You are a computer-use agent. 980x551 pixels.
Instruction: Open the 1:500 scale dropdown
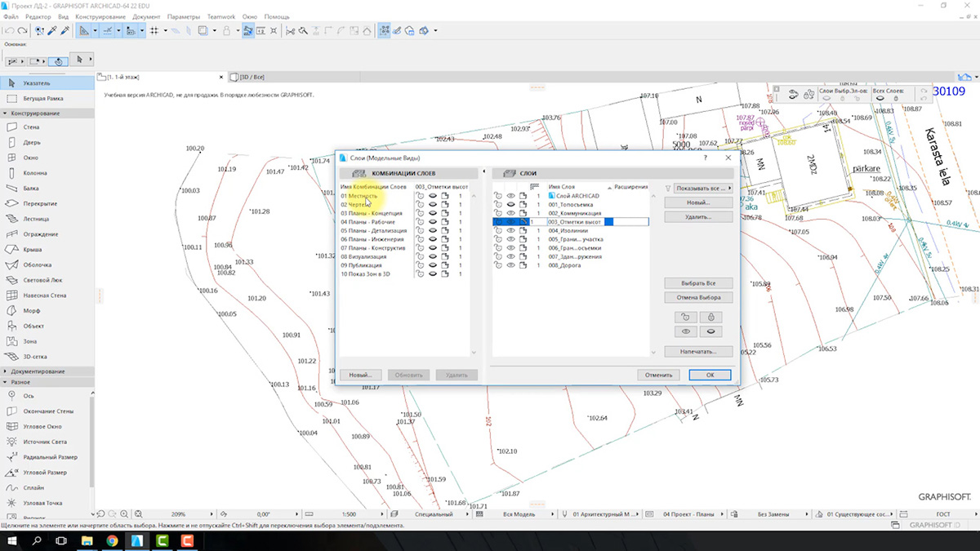351,514
